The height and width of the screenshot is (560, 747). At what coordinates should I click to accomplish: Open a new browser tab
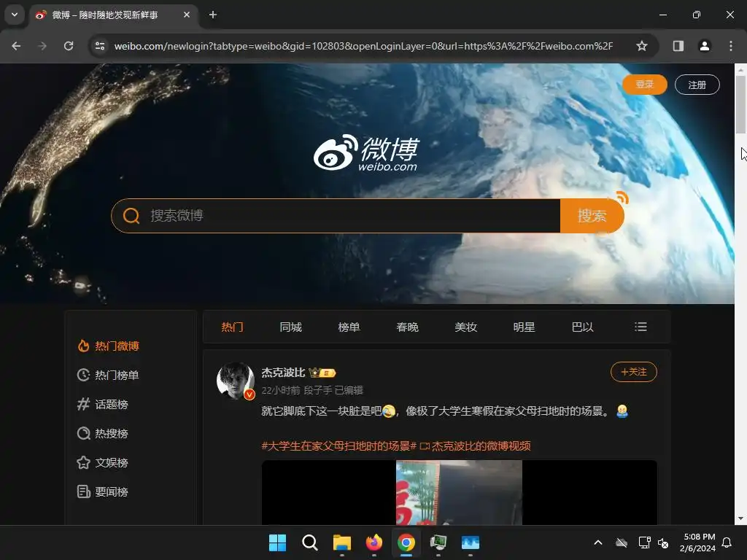pyautogui.click(x=213, y=15)
